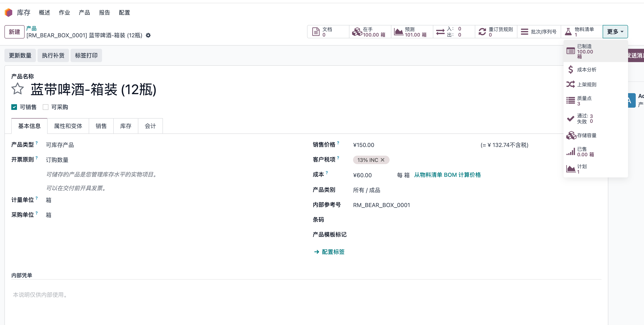This screenshot has width=644, height=325.
Task: Click the 新建 button
Action: 15,32
